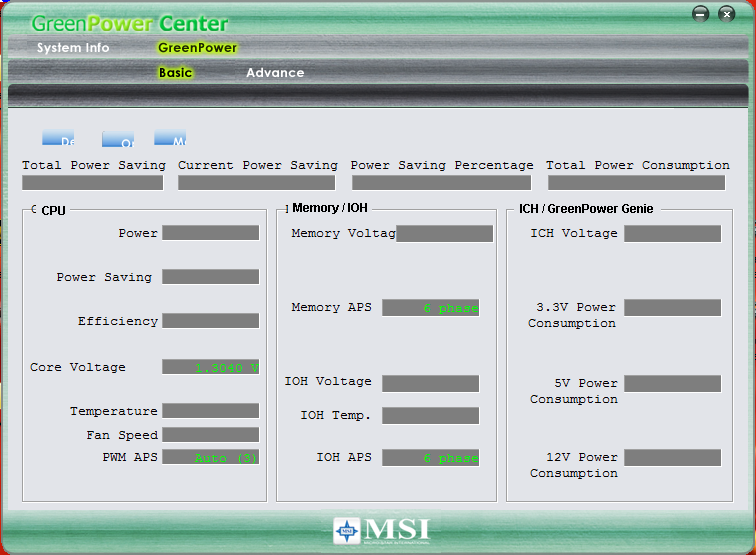This screenshot has height=555, width=756.
Task: Click the blue button labeled 'De'
Action: [58, 138]
